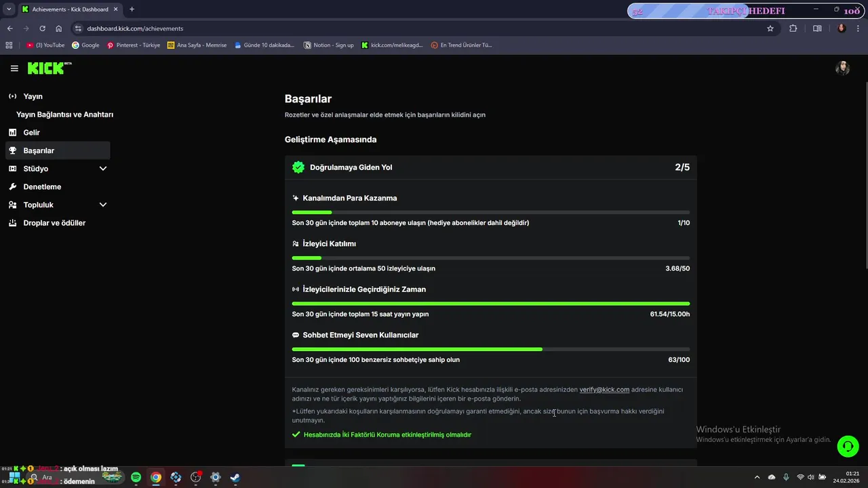The image size is (868, 488).
Task: Click the Stüdyo sidebar label
Action: coord(36,169)
